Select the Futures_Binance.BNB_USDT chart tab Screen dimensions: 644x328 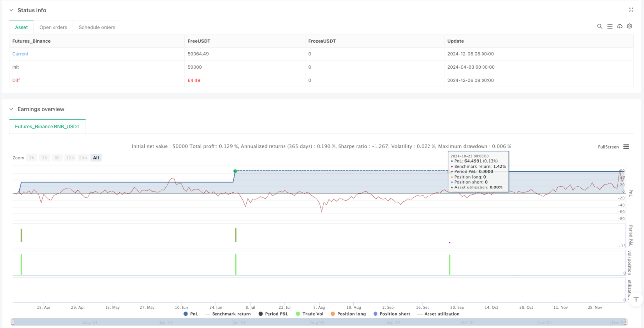[48, 127]
